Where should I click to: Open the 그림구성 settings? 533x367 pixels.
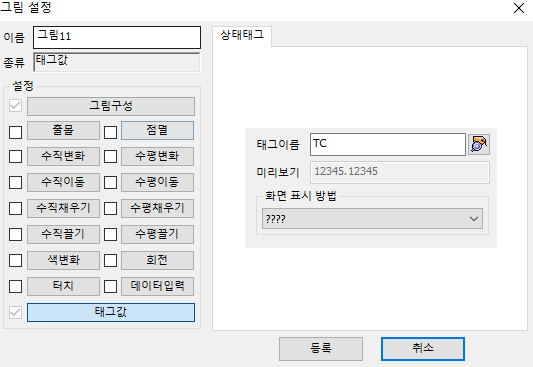pos(111,106)
